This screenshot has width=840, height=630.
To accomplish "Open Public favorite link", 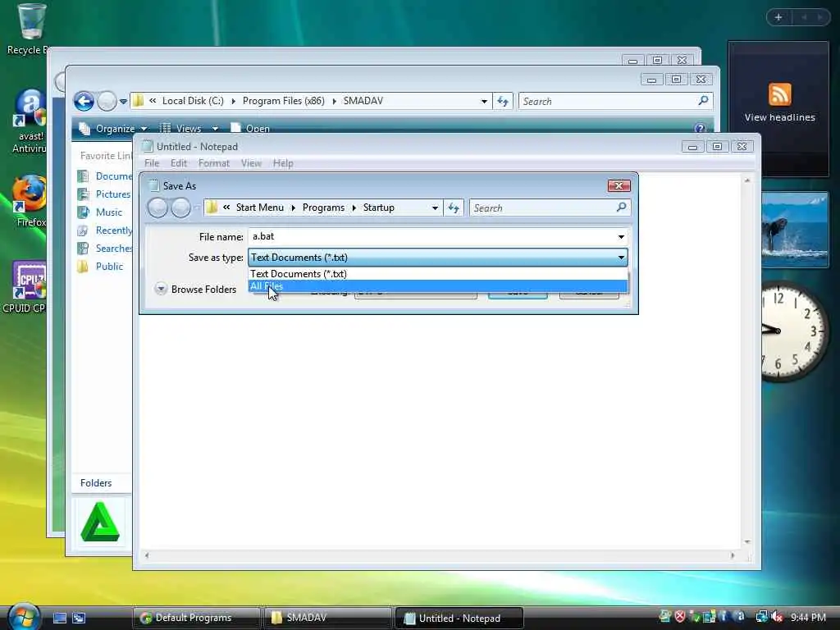I will 100,267.
